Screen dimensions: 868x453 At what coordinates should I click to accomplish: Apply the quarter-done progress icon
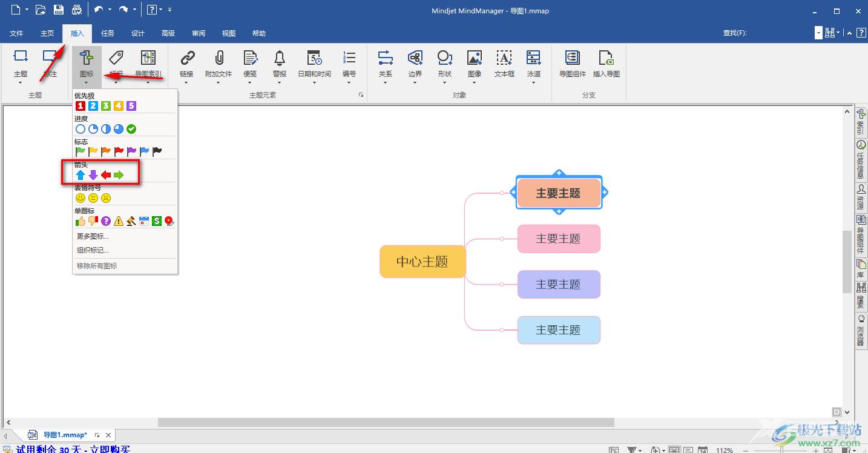pyautogui.click(x=93, y=129)
